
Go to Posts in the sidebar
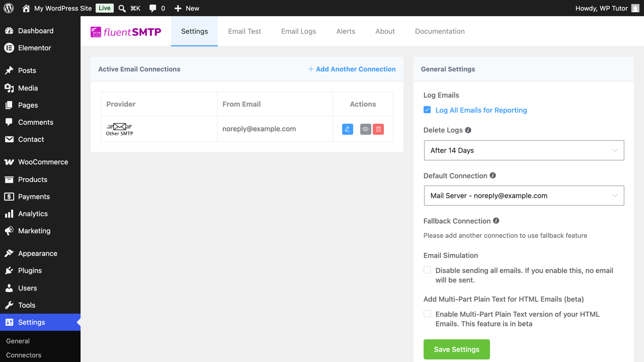coord(40,70)
